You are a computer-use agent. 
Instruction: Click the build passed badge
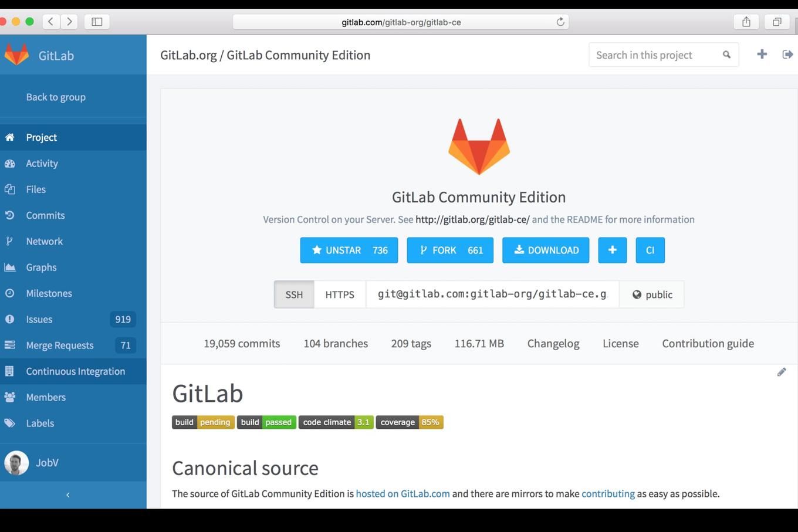[266, 422]
